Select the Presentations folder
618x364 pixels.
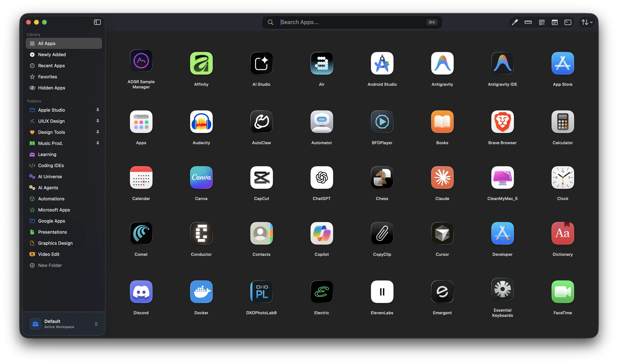tap(64, 232)
